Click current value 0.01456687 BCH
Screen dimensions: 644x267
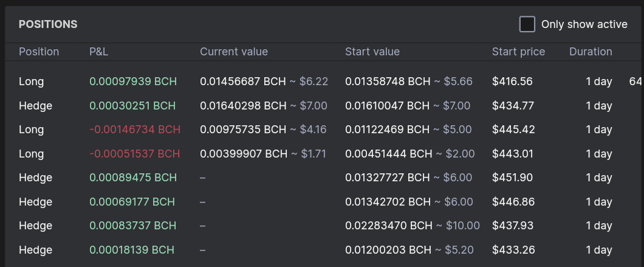243,81
